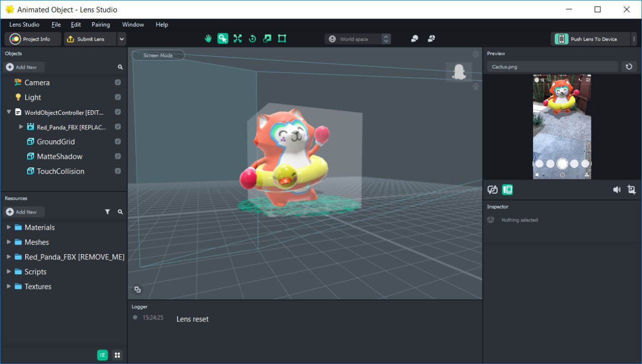Open the Resources filter icon
Image resolution: width=642 pixels, height=364 pixels.
107,212
